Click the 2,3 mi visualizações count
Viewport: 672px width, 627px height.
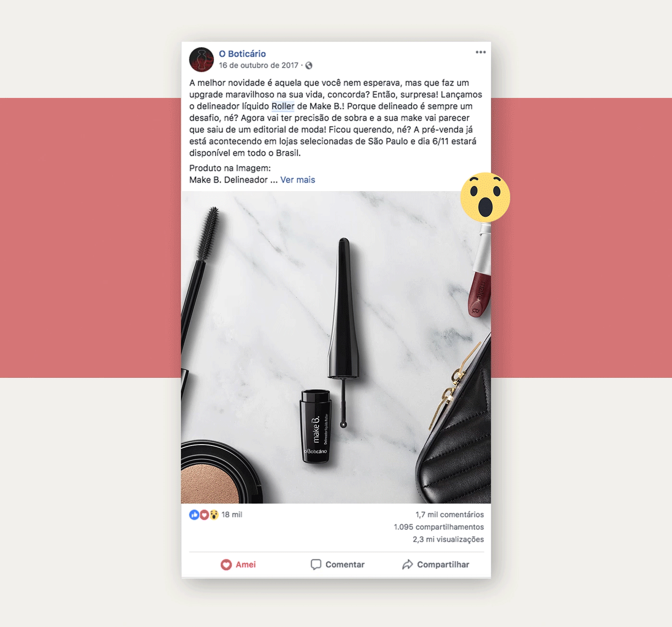448,540
